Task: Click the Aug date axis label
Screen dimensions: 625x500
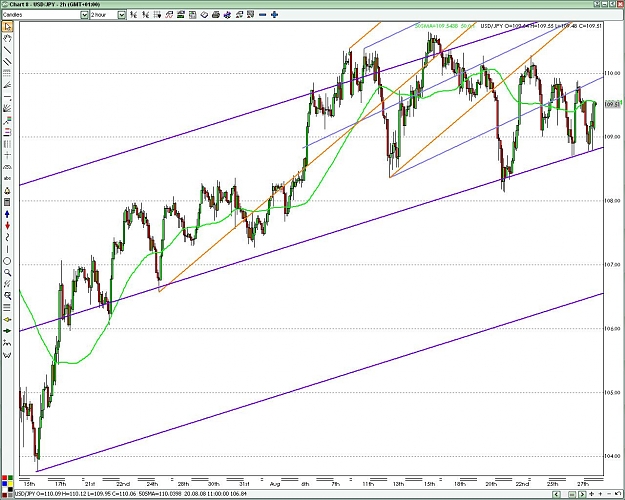Action: tap(275, 484)
